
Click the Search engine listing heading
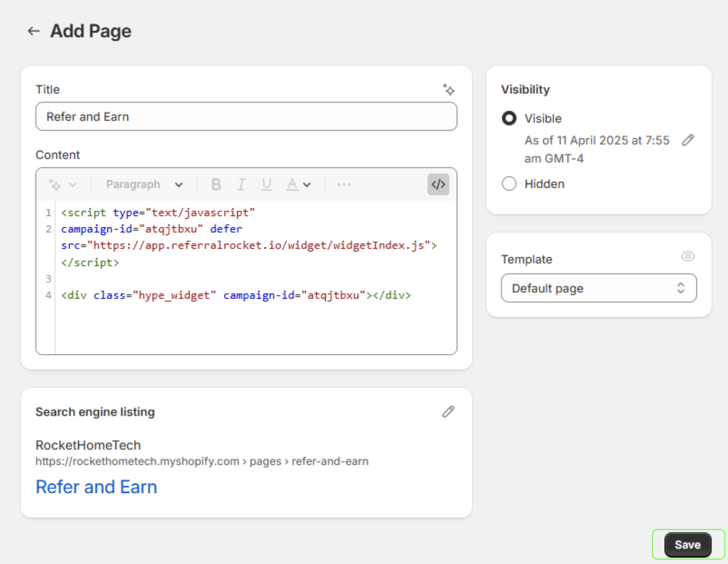[x=95, y=412]
